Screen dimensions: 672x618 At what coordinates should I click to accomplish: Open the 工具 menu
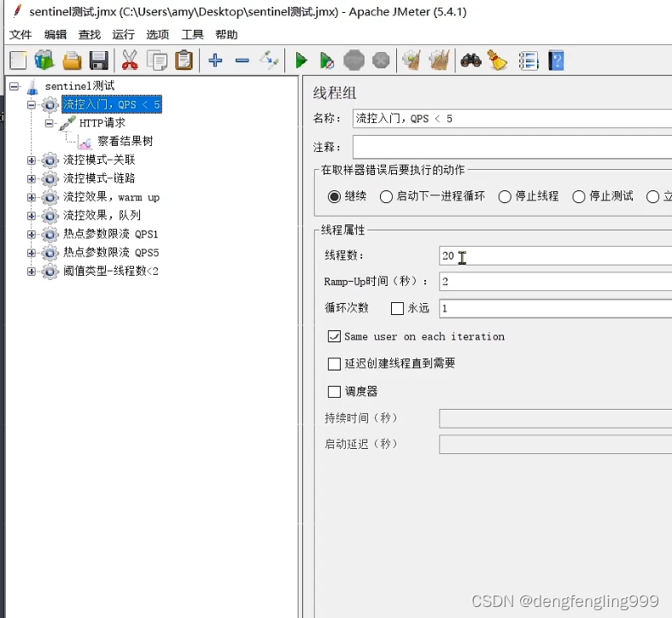point(192,35)
